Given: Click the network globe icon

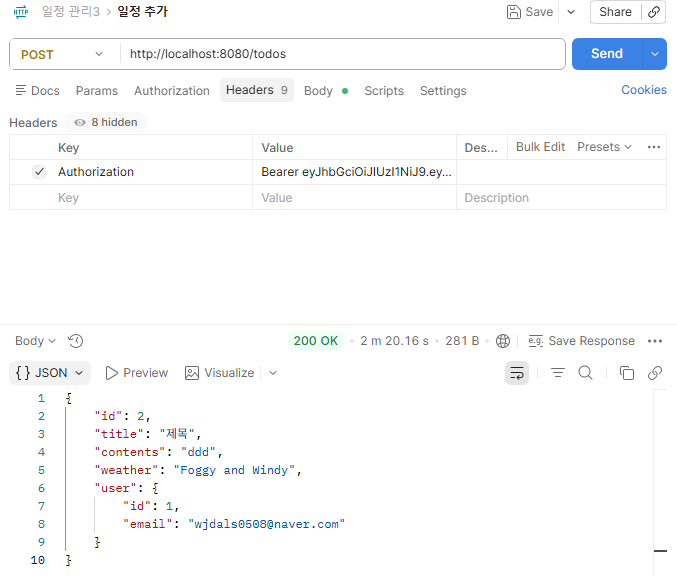Looking at the screenshot, I should click(x=503, y=341).
